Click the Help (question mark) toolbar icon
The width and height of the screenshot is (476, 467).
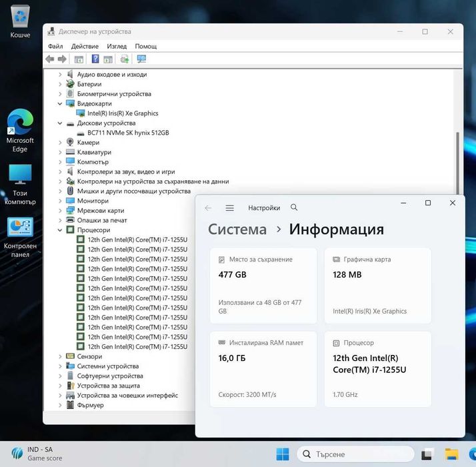click(95, 59)
